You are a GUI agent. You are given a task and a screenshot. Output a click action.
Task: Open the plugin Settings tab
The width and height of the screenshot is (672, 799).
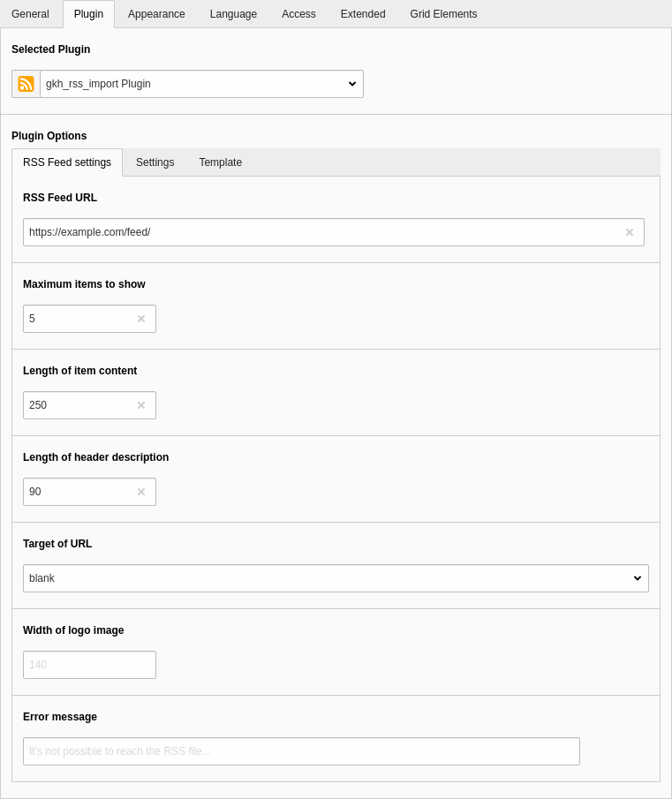click(155, 162)
